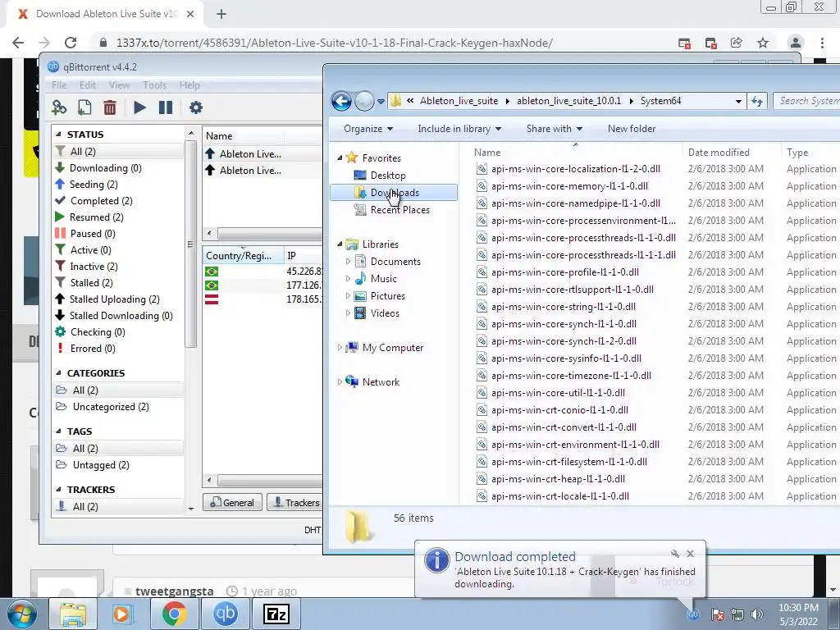Open the Organize dropdown in Explorer

coord(368,129)
